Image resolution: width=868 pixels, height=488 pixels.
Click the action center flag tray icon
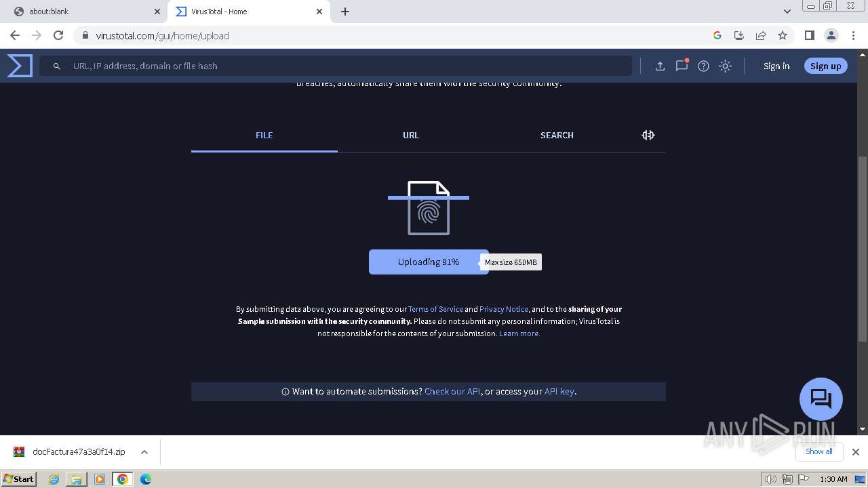tap(804, 479)
